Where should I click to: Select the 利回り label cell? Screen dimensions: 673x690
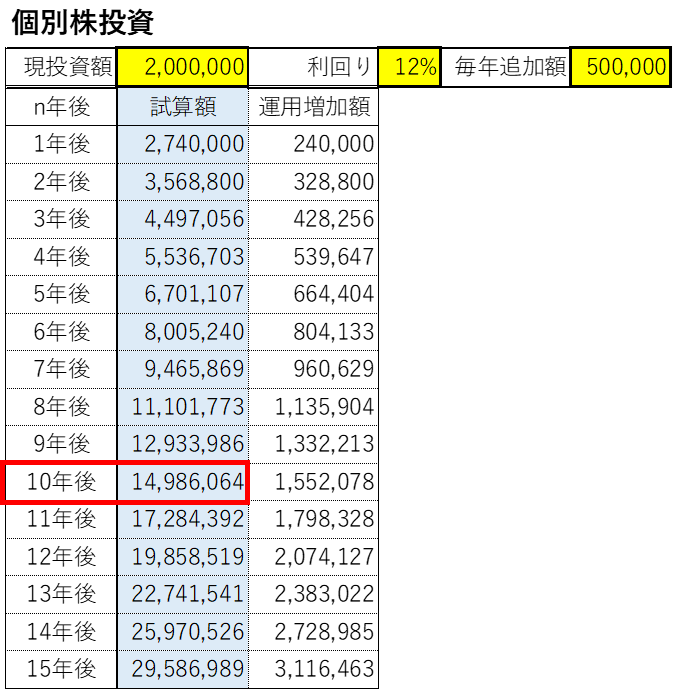(x=313, y=67)
